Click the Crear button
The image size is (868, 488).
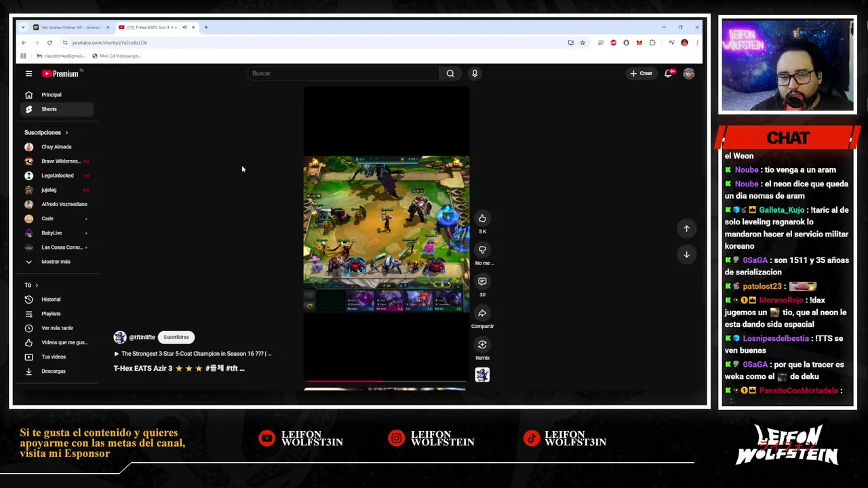click(642, 73)
